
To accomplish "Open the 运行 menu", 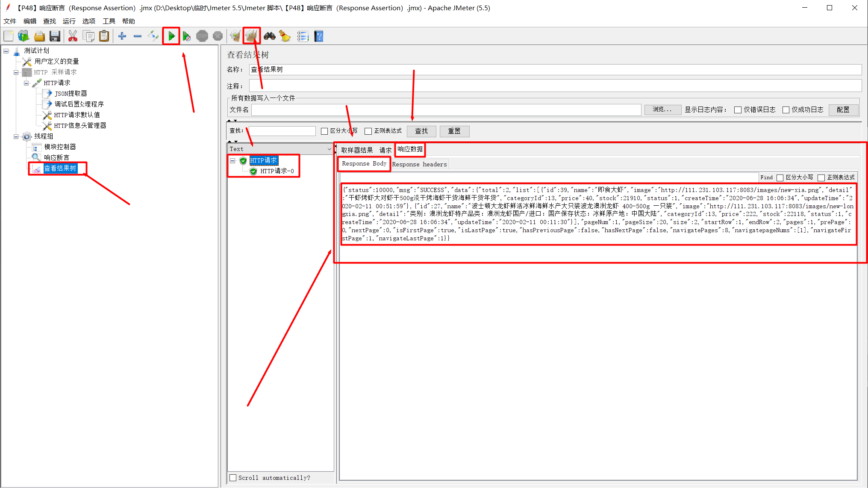I will coord(69,21).
